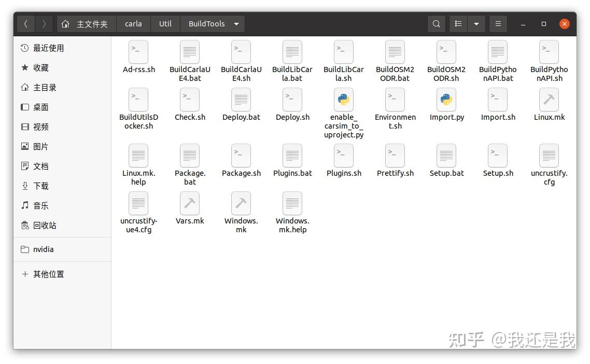The height and width of the screenshot is (364, 590).
Task: Activate the search icon in toolbar
Action: [436, 23]
